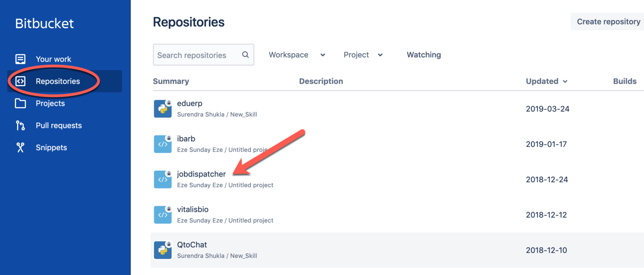Click inside the Search repositories field
Screen dimensions: 644x275
coord(197,55)
